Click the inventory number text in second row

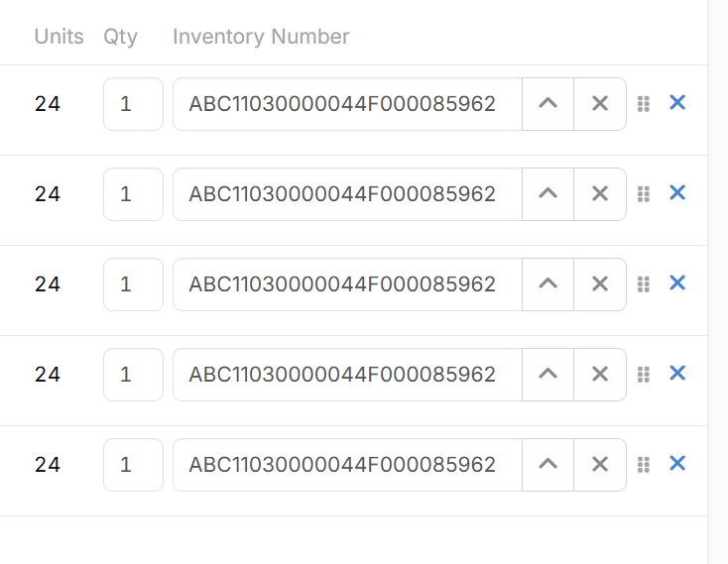(x=342, y=194)
